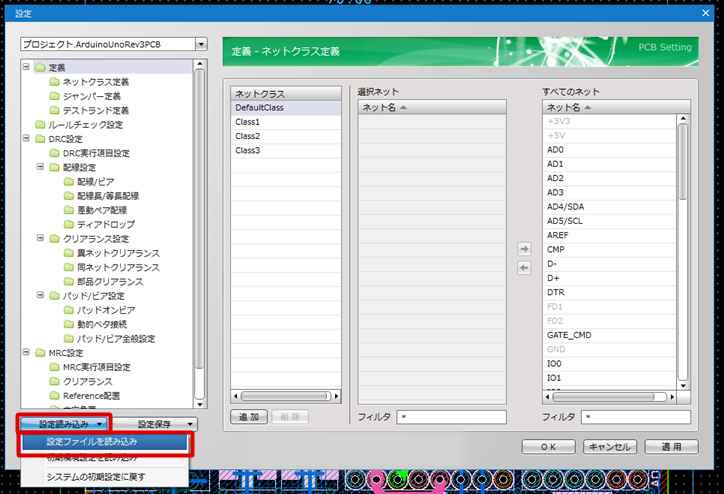Select net D+ in all nets list

609,278
